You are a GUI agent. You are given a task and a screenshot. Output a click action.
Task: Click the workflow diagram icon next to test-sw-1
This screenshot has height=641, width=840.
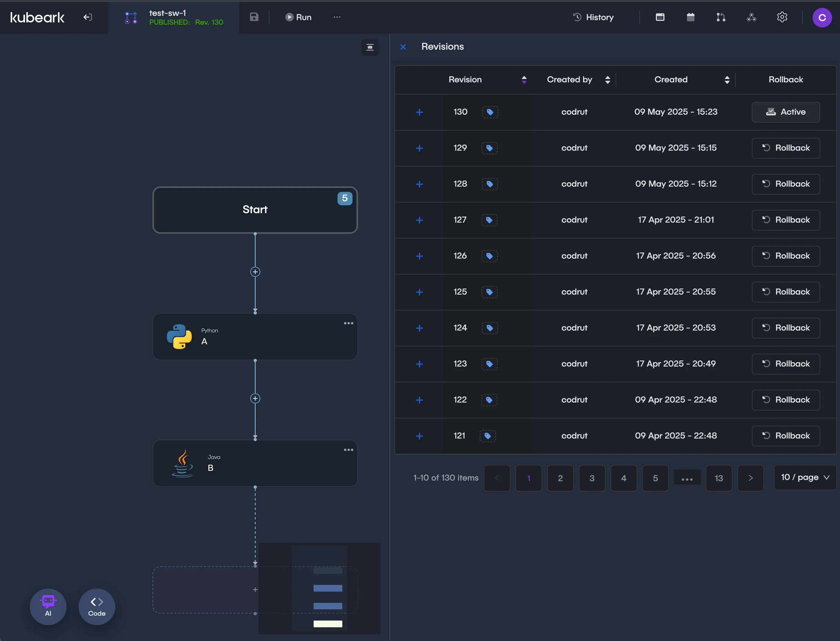131,18
